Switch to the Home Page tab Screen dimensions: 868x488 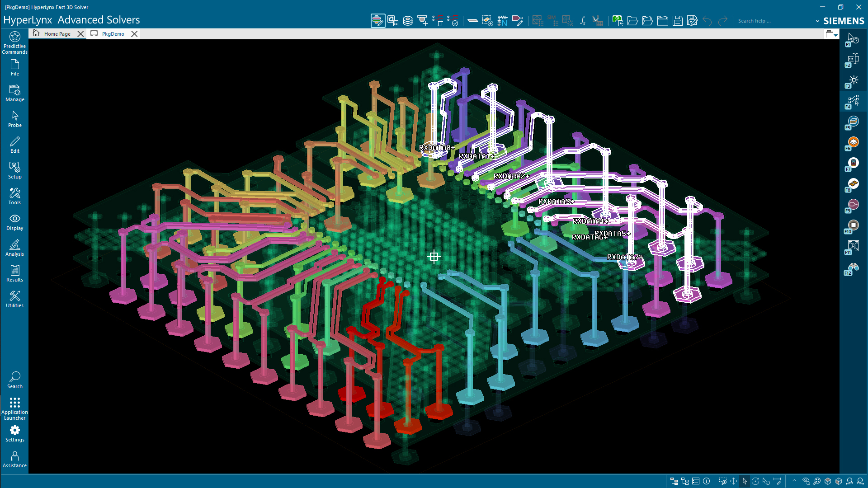(x=57, y=33)
